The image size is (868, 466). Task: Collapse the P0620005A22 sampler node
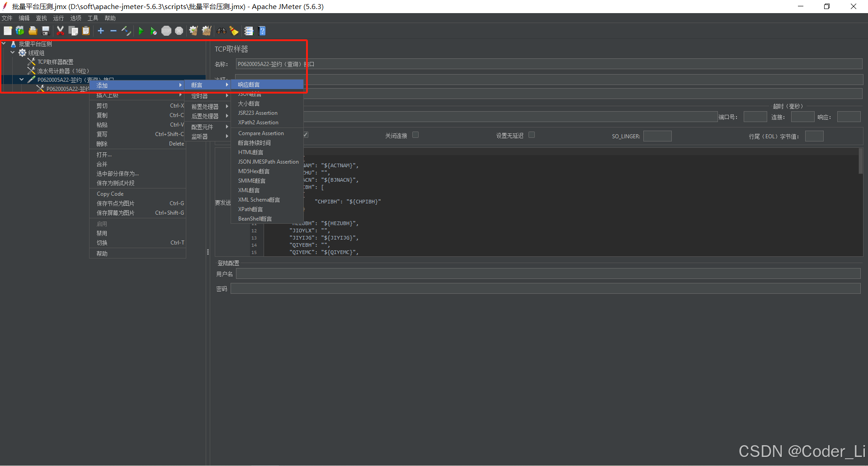(x=21, y=80)
